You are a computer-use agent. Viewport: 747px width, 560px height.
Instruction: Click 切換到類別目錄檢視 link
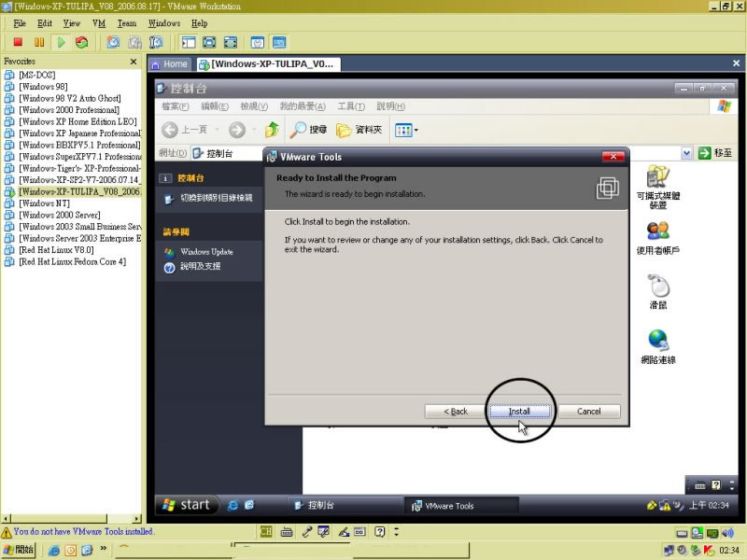[217, 198]
